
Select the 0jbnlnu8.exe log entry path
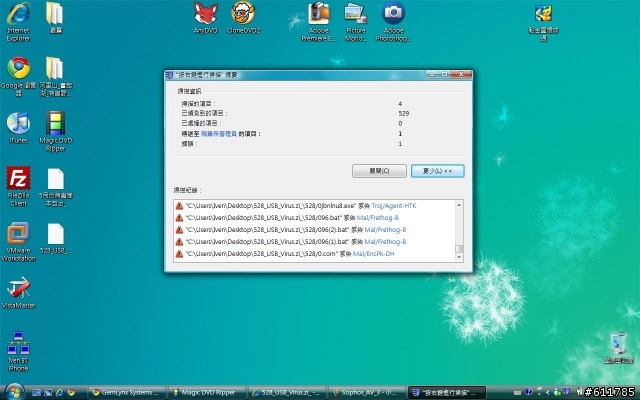click(x=271, y=206)
